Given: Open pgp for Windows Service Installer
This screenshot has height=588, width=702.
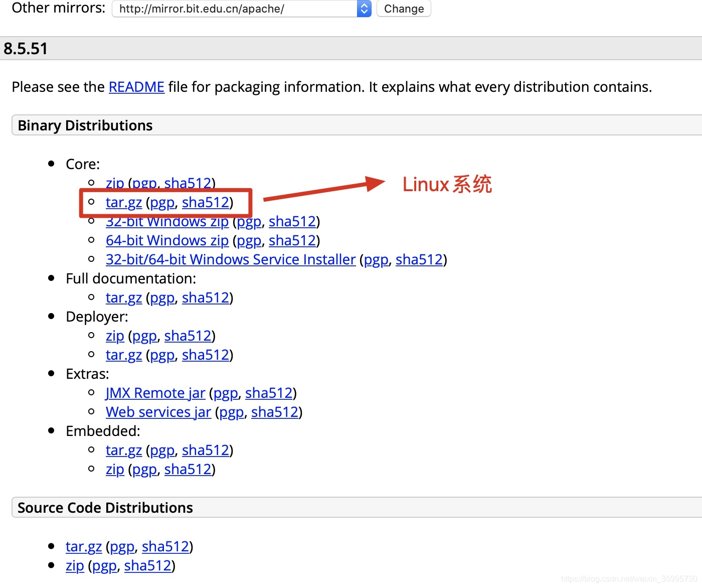Looking at the screenshot, I should 376,260.
